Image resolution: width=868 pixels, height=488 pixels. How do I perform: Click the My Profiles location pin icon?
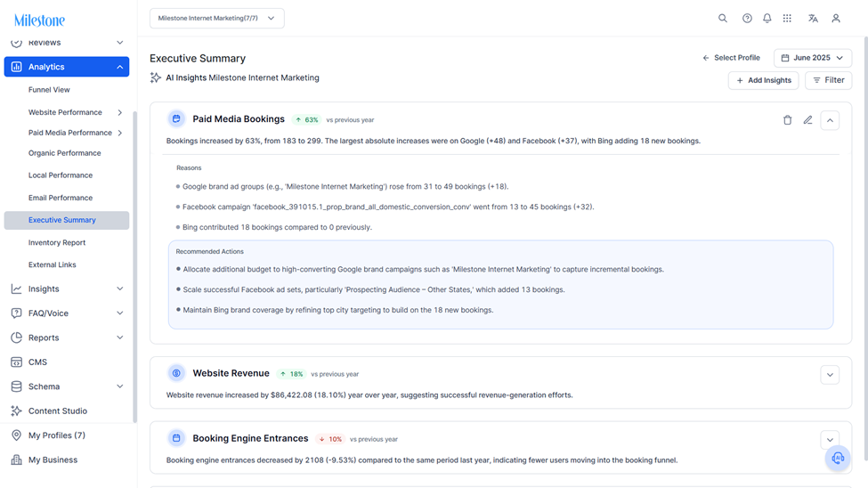(17, 435)
